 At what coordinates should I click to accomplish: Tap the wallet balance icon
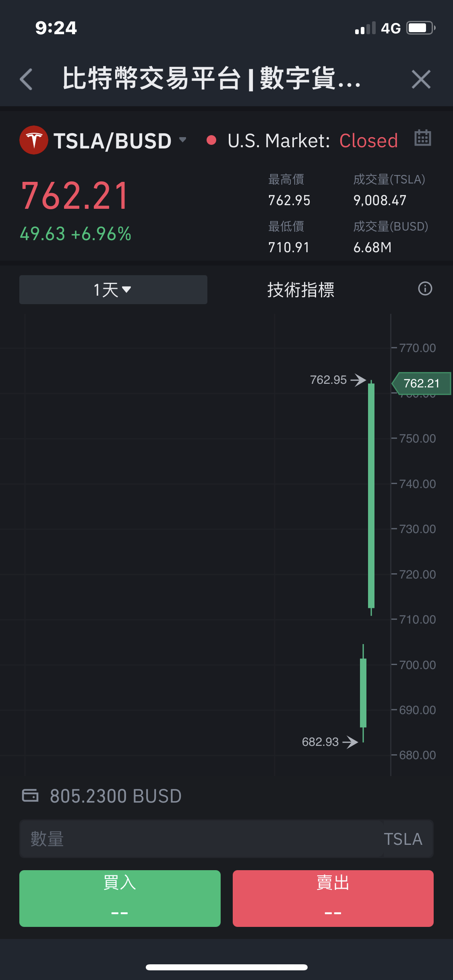(30, 795)
